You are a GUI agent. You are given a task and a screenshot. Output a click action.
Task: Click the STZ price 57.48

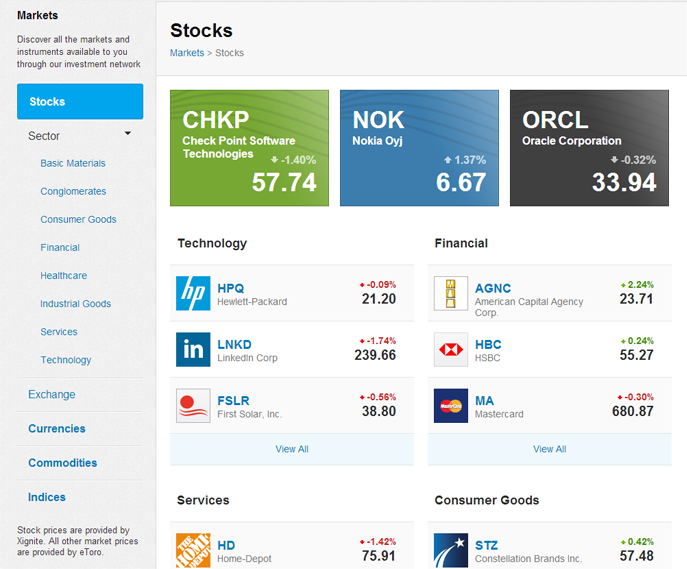coord(636,555)
